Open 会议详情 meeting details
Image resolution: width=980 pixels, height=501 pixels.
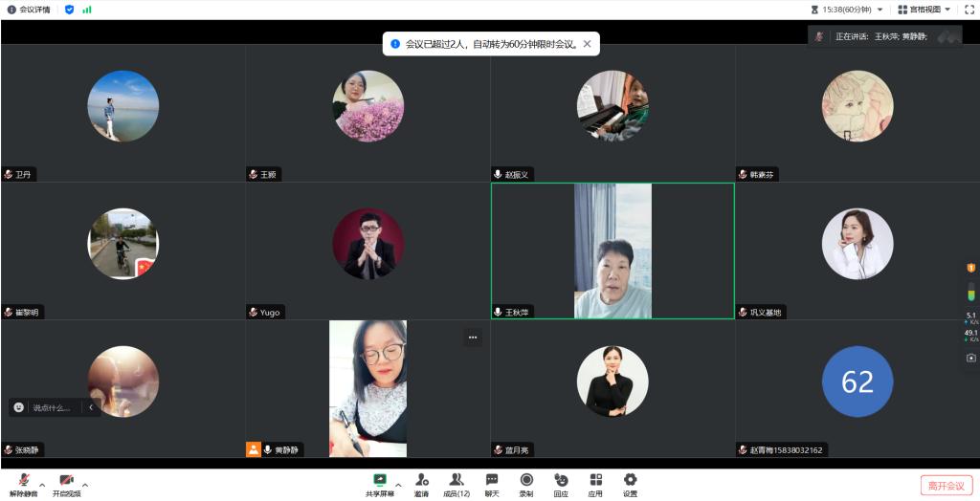click(31, 10)
